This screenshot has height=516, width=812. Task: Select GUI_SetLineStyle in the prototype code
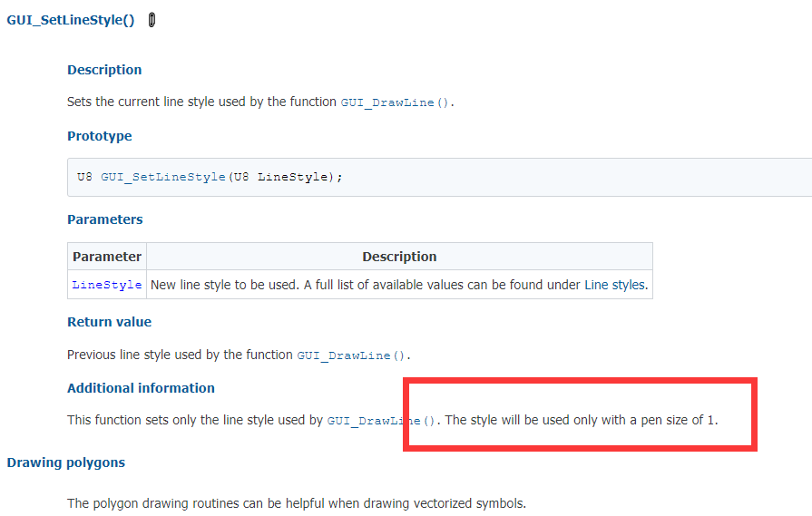click(163, 177)
